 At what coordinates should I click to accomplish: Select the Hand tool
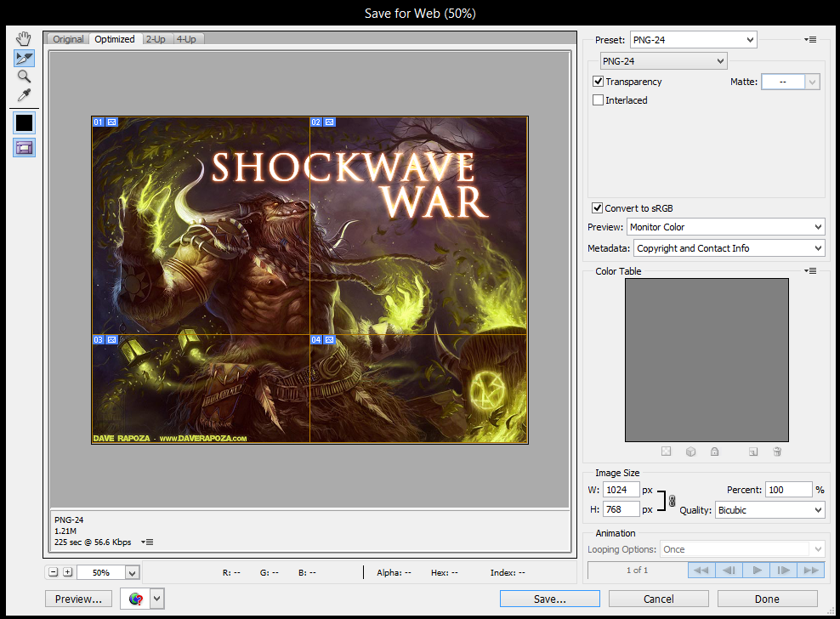click(24, 38)
